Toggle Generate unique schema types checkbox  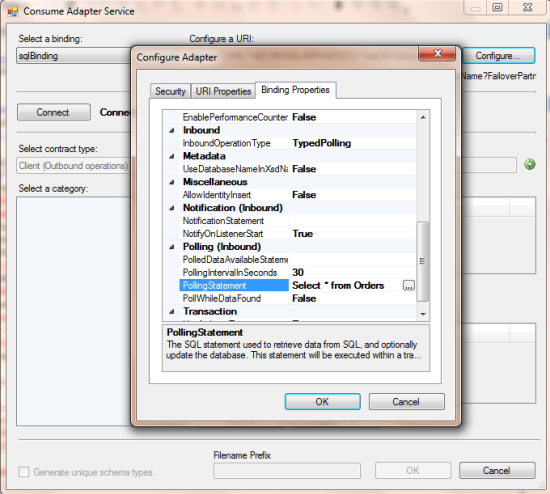pos(24,472)
